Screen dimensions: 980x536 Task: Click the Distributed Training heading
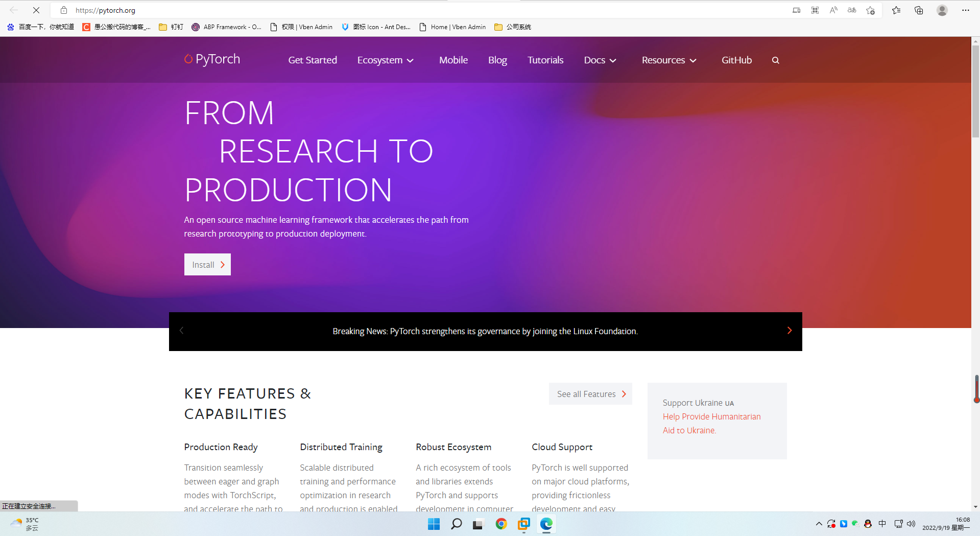coord(341,447)
